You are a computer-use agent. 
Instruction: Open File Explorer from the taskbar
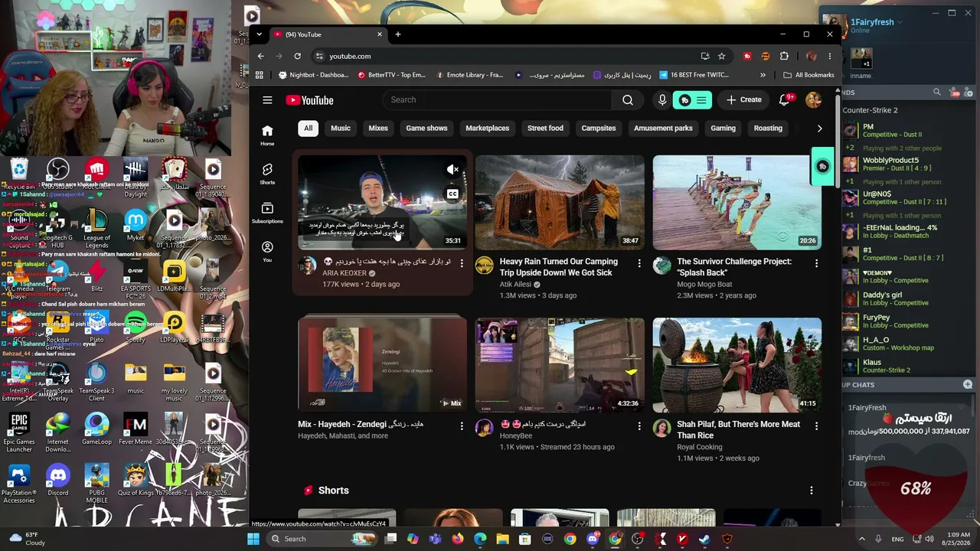(502, 539)
